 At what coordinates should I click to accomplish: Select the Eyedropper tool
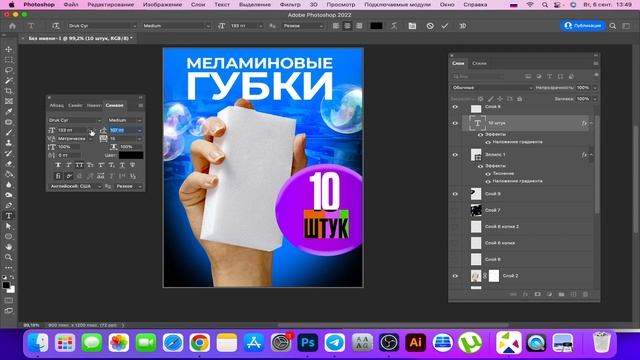[9, 112]
